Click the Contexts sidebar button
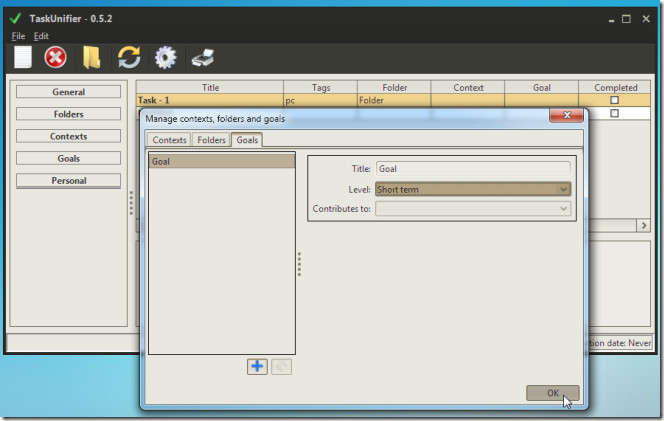 (69, 136)
